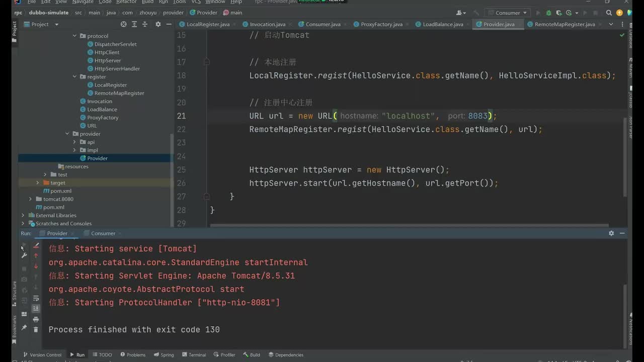Expand the tomcat.8080 folder
The image size is (644, 362).
pos(31,199)
